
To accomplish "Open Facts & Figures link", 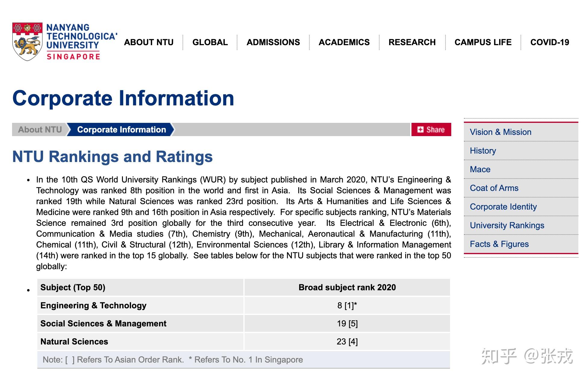I will pyautogui.click(x=499, y=244).
